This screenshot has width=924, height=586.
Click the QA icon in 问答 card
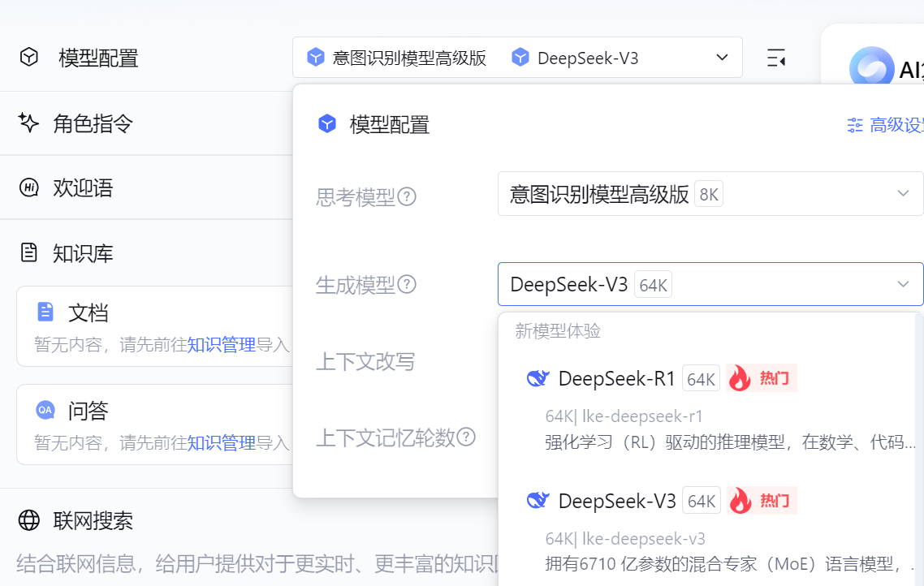coord(45,410)
